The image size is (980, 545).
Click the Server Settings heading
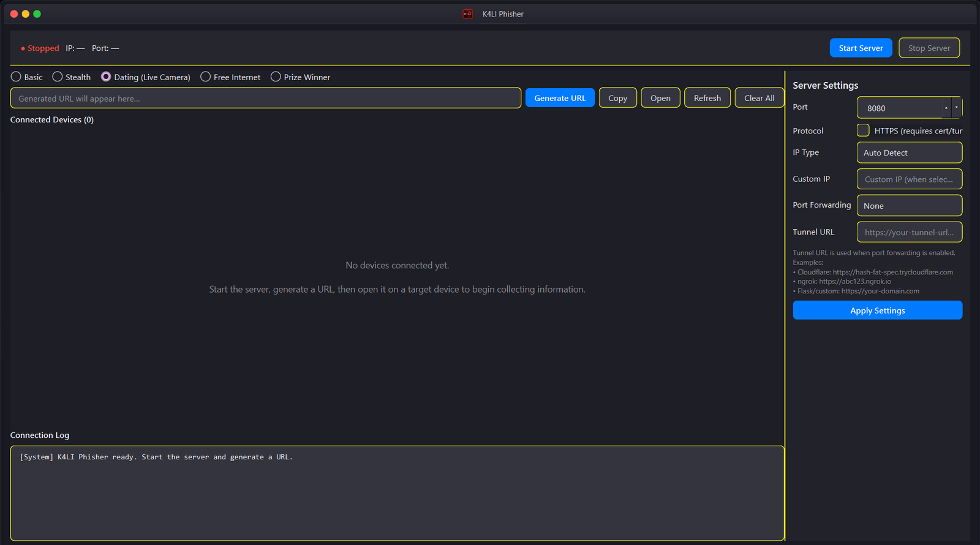825,85
